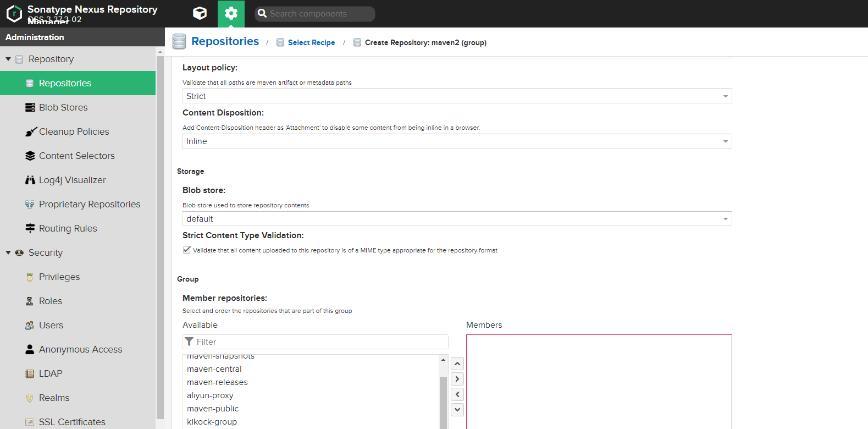Viewport: 868px width, 429px height.
Task: Click the Privileges icon
Action: pyautogui.click(x=30, y=277)
